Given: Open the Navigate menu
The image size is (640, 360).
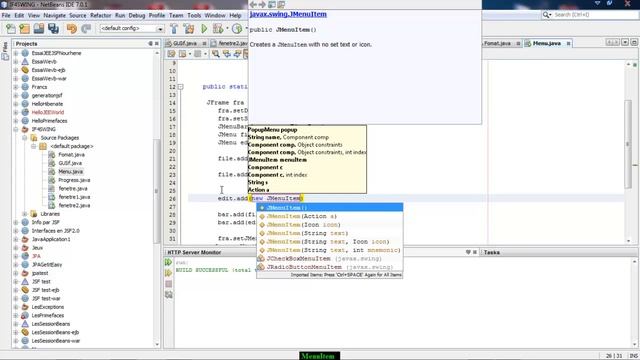Looking at the screenshot, I should tap(55, 16).
